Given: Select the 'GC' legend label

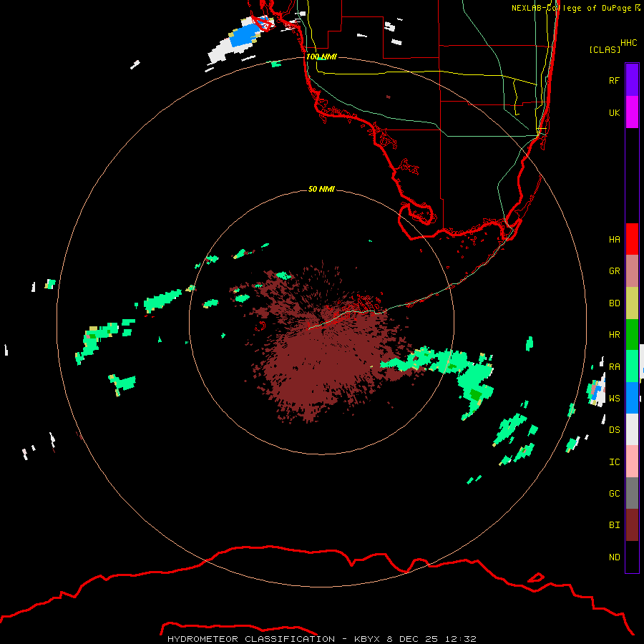Looking at the screenshot, I should coord(614,493).
